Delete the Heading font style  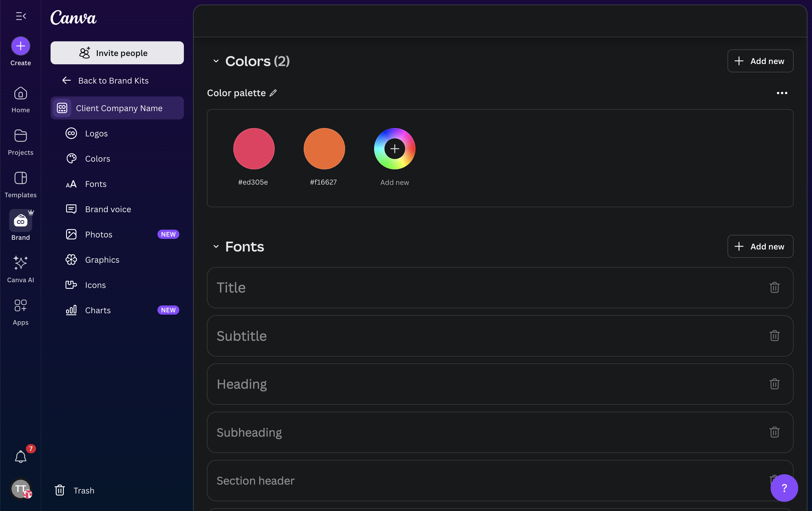click(775, 384)
